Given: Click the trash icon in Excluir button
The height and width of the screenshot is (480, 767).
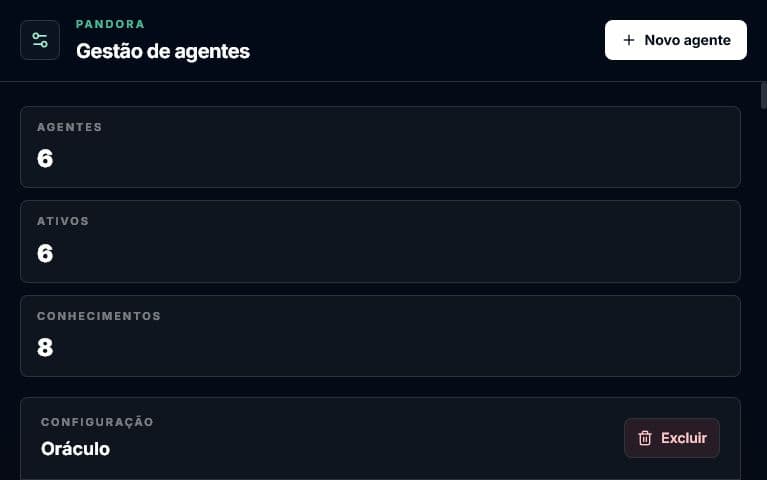Looking at the screenshot, I should tap(645, 438).
